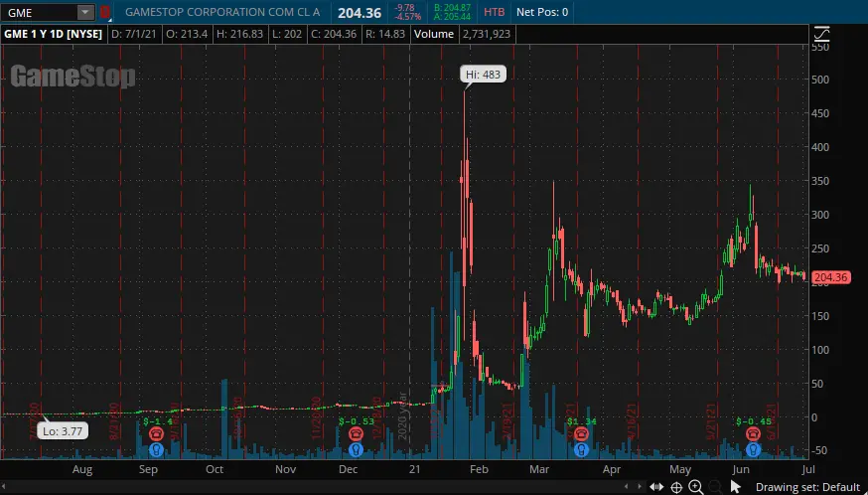Click the Aug label on time axis
This screenshot has width=868, height=495.
(x=82, y=469)
